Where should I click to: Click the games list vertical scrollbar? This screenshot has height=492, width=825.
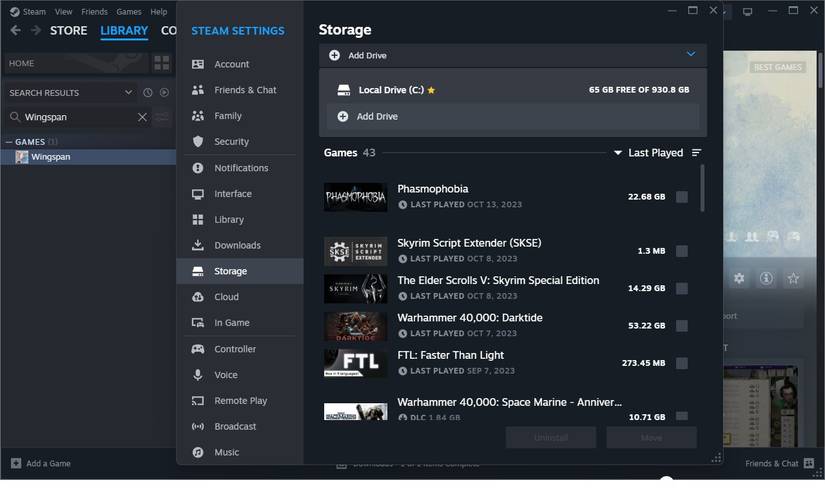pos(702,190)
